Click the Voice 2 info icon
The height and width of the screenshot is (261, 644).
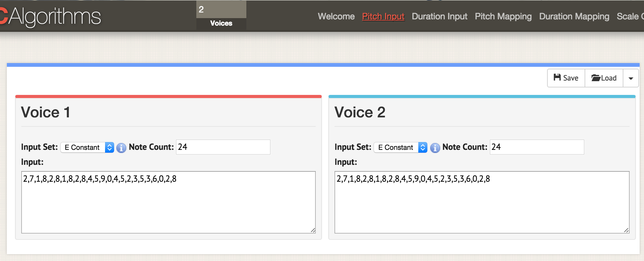435,148
